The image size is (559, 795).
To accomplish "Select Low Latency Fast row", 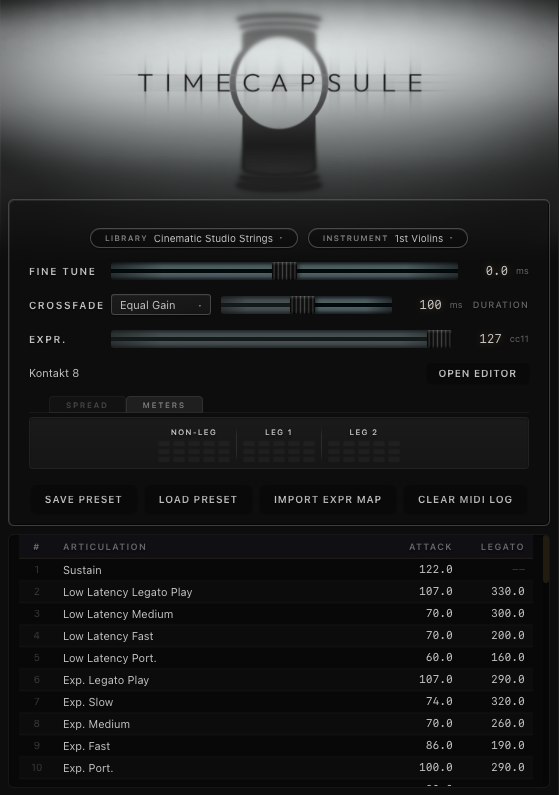I will (276, 636).
